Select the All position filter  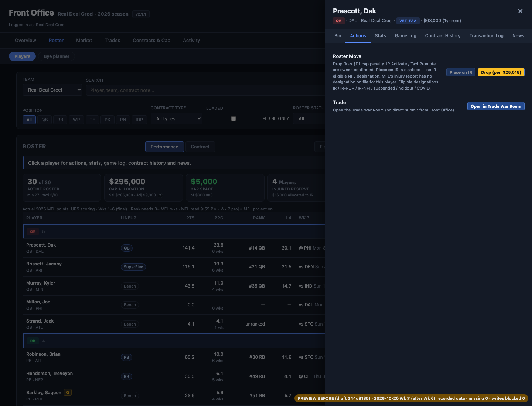point(29,120)
